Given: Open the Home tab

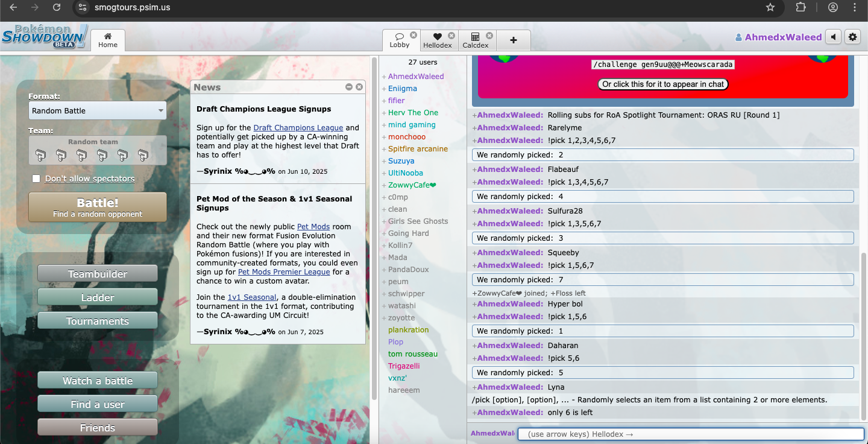Looking at the screenshot, I should 108,40.
